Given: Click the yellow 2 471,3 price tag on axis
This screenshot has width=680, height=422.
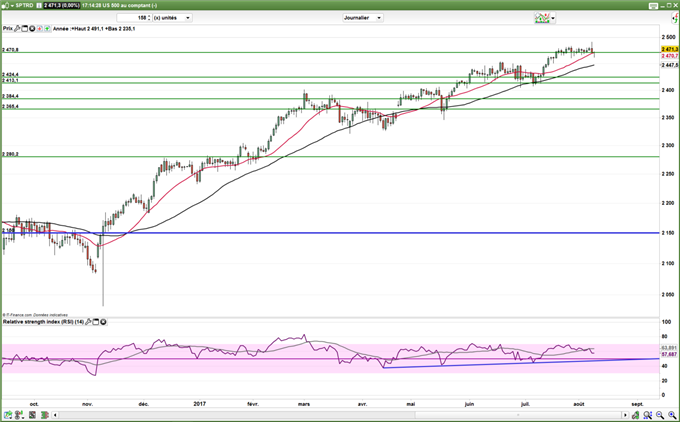Looking at the screenshot, I should 670,49.
